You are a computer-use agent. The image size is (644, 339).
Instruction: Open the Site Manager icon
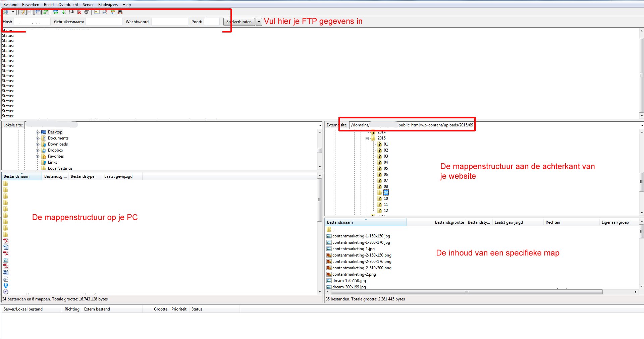pos(6,12)
